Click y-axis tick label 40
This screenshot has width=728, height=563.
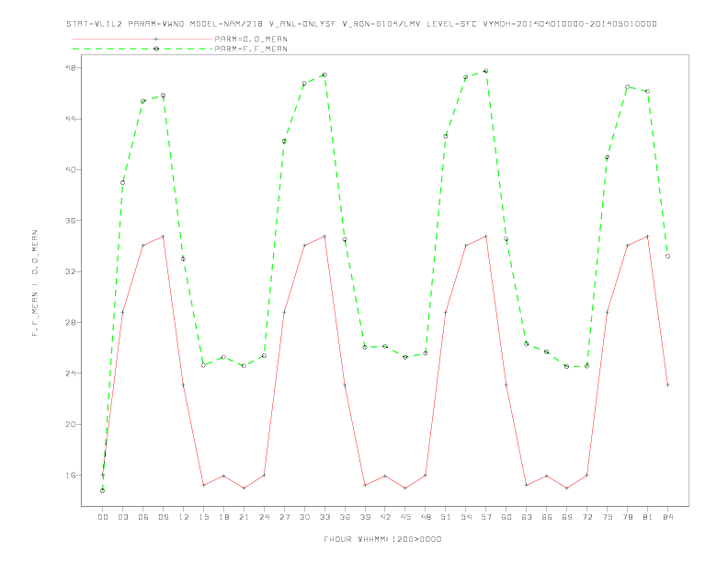(73, 169)
